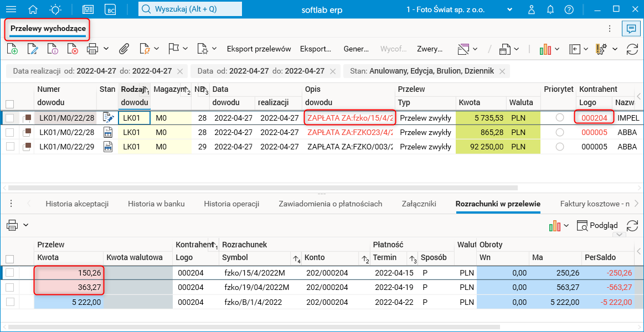Screen dimensions: 644x332
Task: Toggle priority circle for 92 250,00 row
Action: click(x=559, y=147)
